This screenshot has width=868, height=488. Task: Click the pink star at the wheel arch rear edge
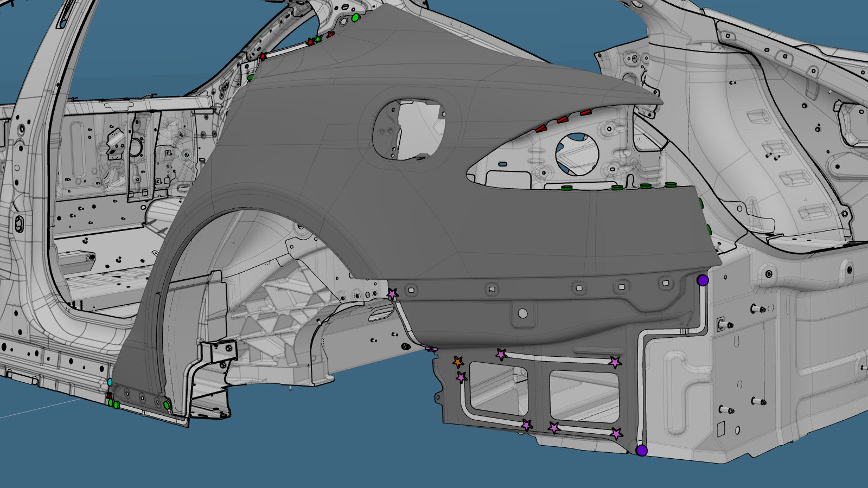[x=392, y=294]
